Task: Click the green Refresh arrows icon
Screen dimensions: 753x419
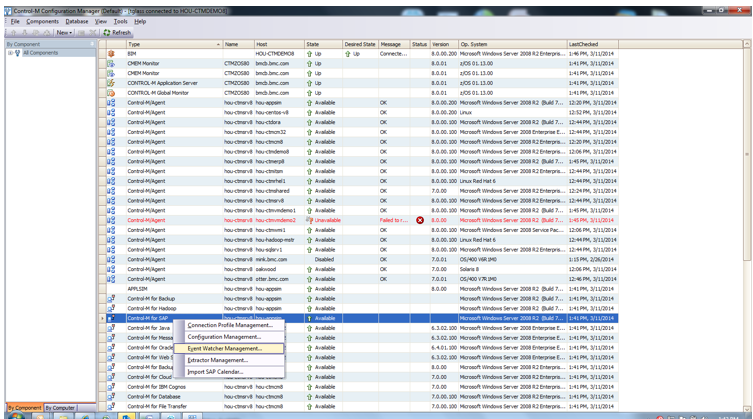Action: [x=107, y=33]
